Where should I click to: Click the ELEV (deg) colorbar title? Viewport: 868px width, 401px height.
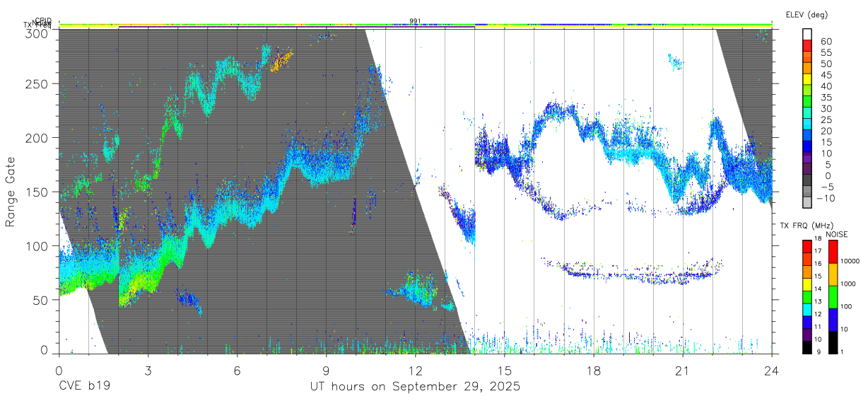pos(806,14)
